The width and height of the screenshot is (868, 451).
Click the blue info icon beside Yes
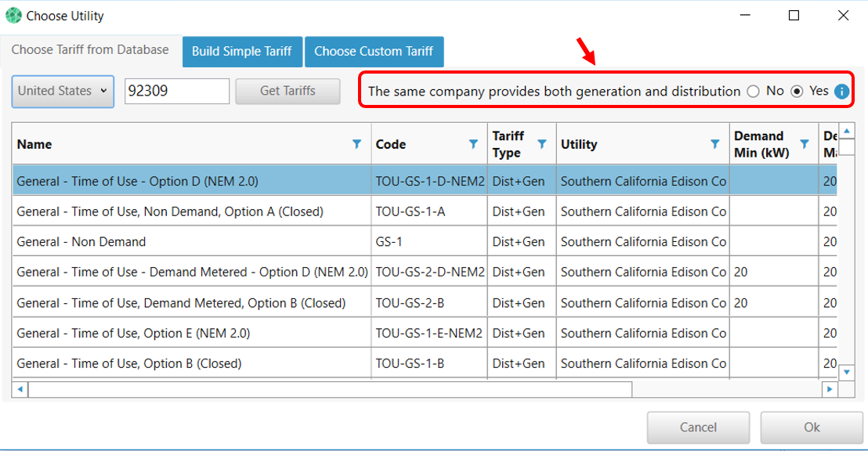841,92
